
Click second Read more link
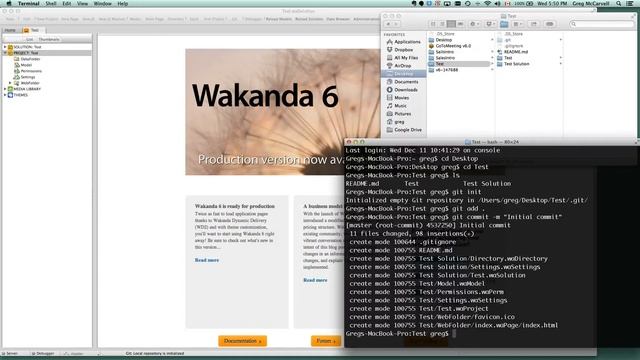(x=315, y=280)
